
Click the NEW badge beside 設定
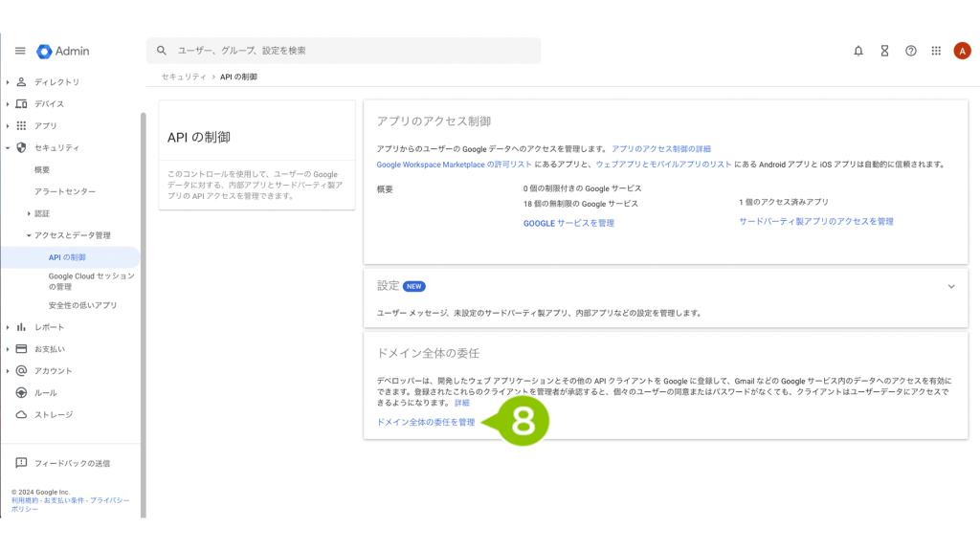coord(413,286)
